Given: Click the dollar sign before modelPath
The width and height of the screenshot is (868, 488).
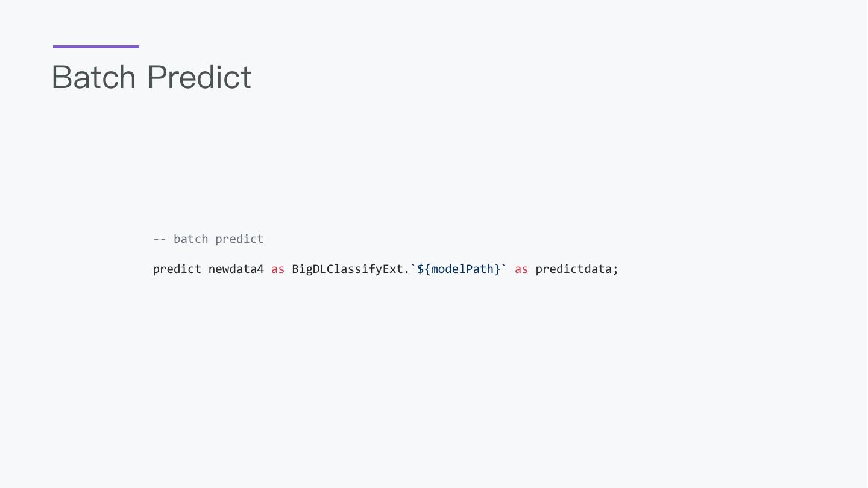Looking at the screenshot, I should pyautogui.click(x=420, y=269).
